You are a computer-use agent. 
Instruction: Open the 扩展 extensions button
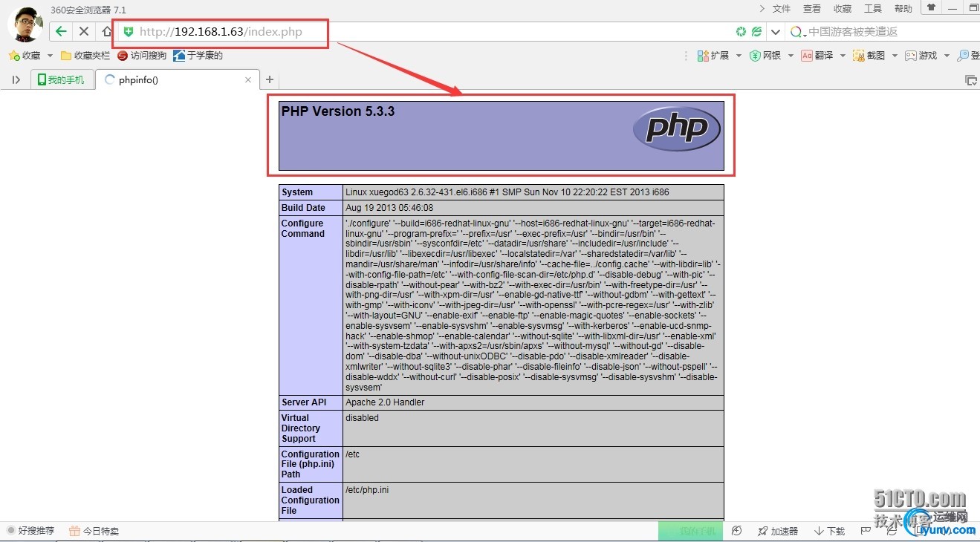[713, 56]
